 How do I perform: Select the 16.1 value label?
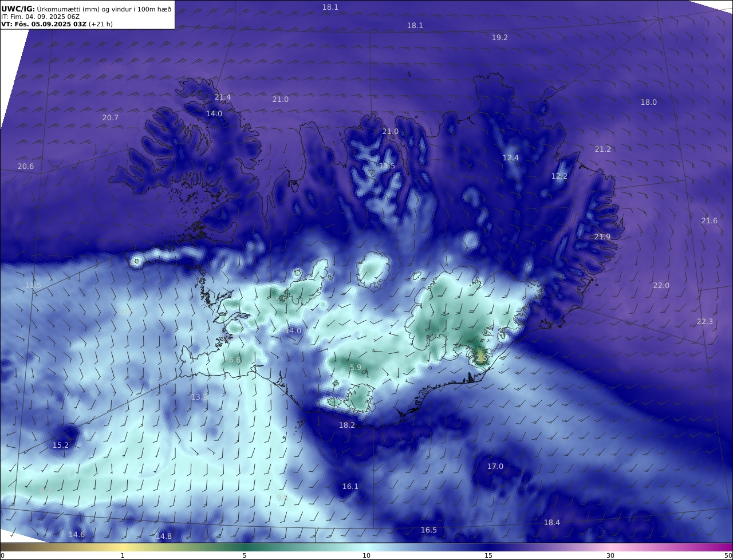pyautogui.click(x=350, y=487)
